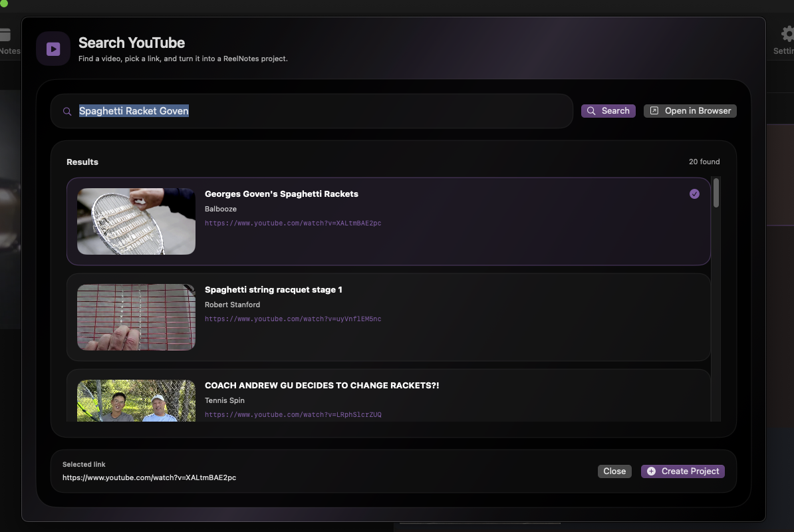Screen dimensions: 794x532
Task: Click the purple YouTube play icon in the header
Action: (53, 48)
